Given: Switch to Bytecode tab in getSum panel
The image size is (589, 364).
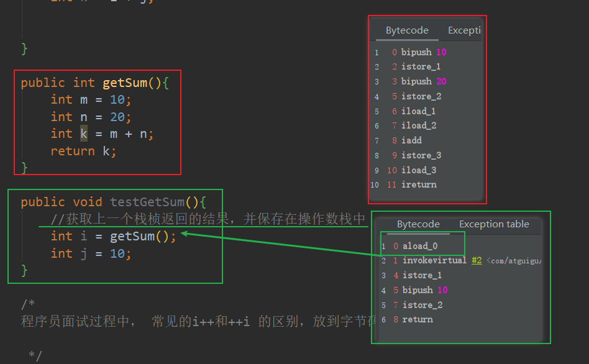Looking at the screenshot, I should 407,30.
